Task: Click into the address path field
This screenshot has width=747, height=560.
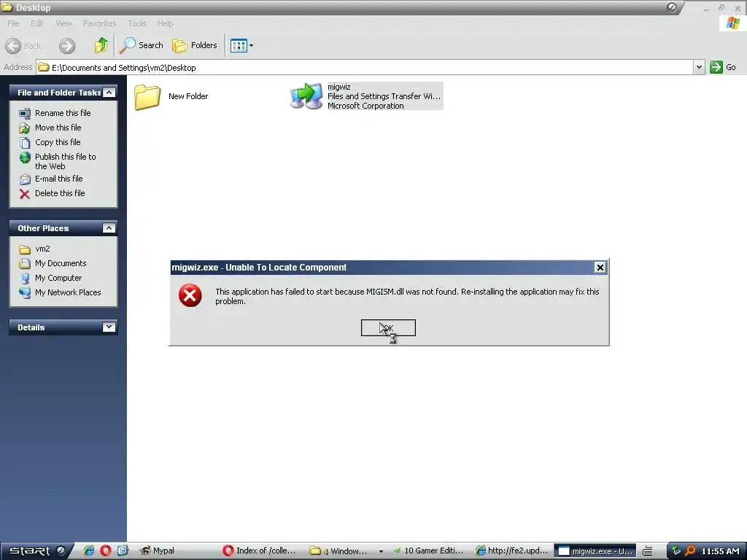Action: 365,67
